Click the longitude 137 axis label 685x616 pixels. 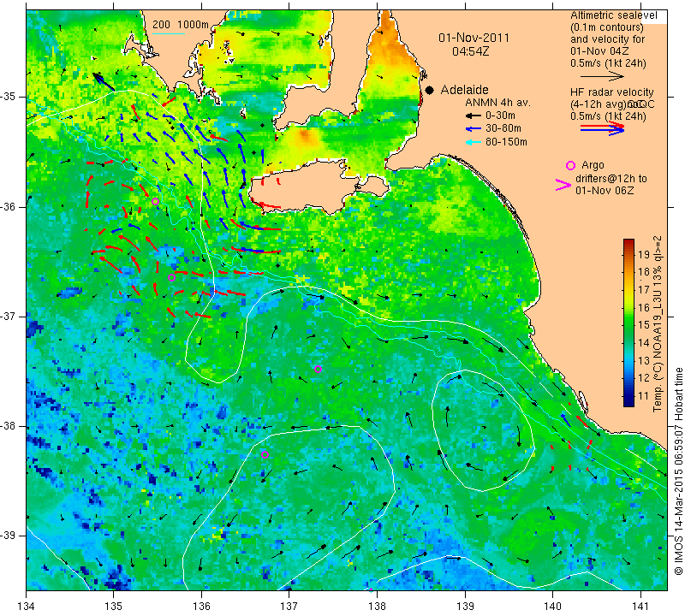click(289, 607)
